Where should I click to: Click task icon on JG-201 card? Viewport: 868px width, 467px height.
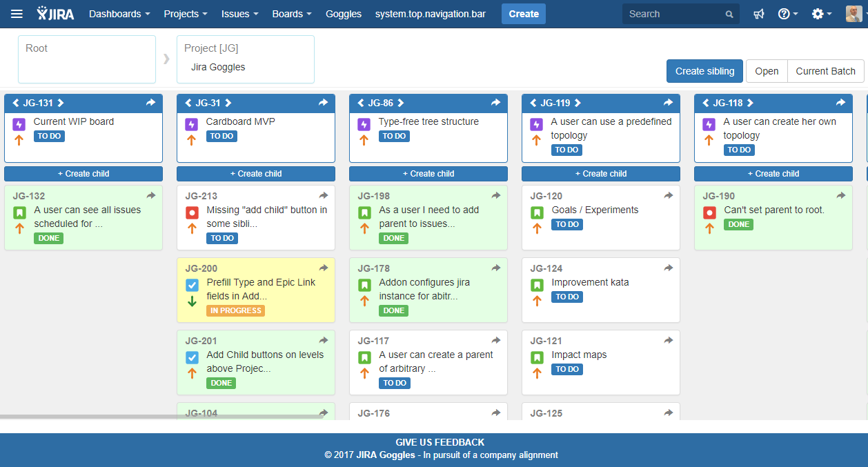(192, 357)
